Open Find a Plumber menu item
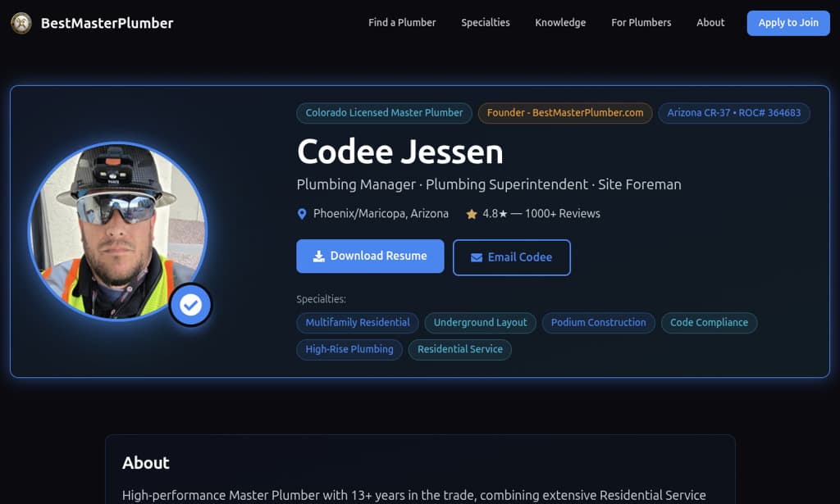The width and height of the screenshot is (840, 504). [x=402, y=22]
